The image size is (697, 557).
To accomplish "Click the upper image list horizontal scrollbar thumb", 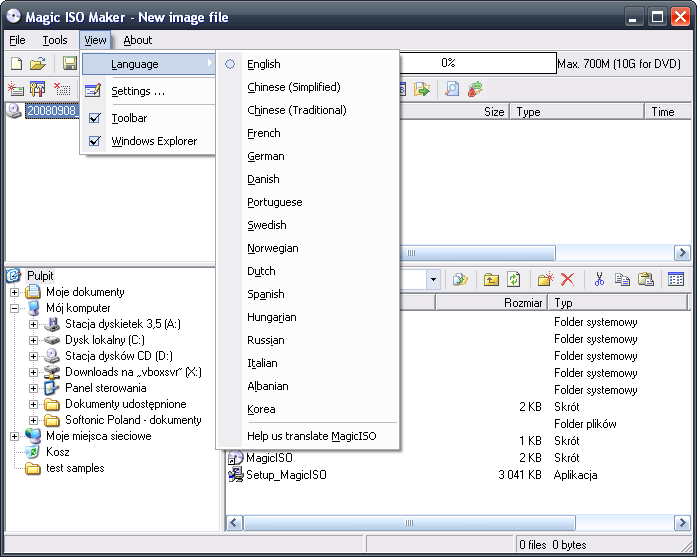I will pyautogui.click(x=477, y=252).
